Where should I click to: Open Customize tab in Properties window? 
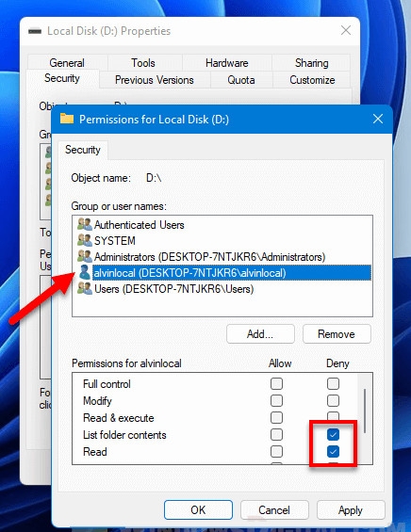312,80
